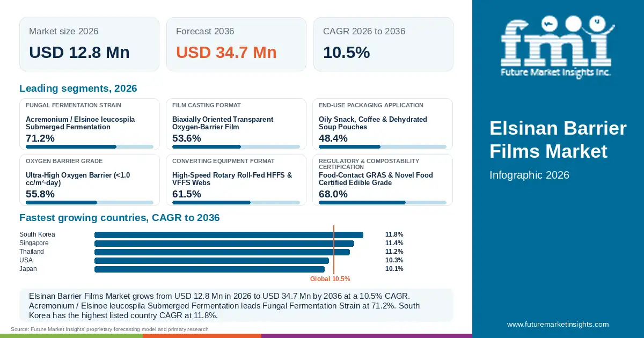Click the 71.2% progress bar
This screenshot has height=338, width=644.
click(x=90, y=146)
